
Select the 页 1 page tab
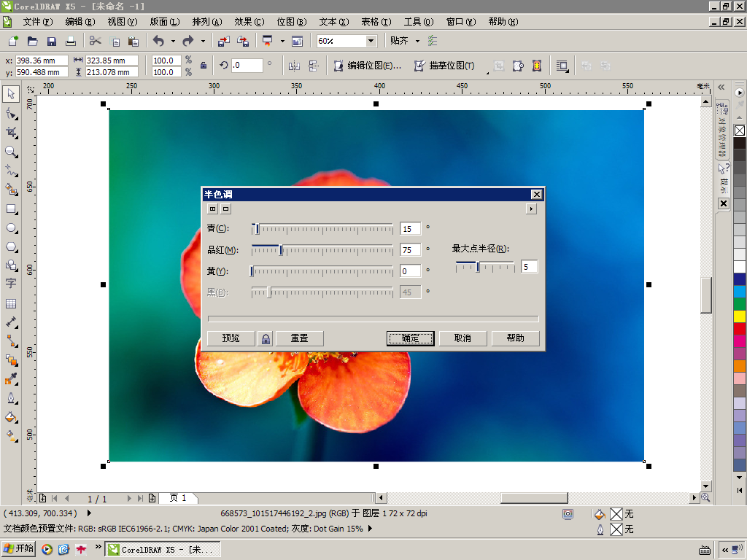(x=178, y=498)
